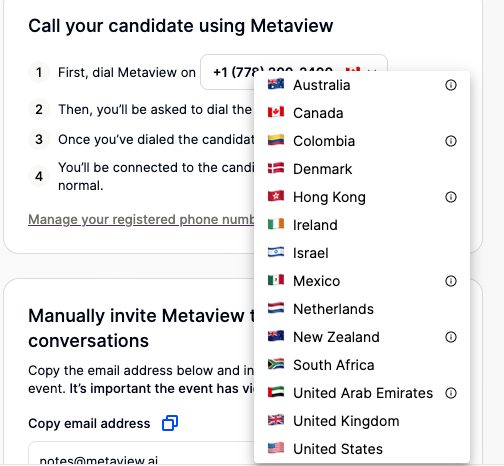The image size is (504, 466).
Task: Pick United States from the list
Action: [362, 449]
